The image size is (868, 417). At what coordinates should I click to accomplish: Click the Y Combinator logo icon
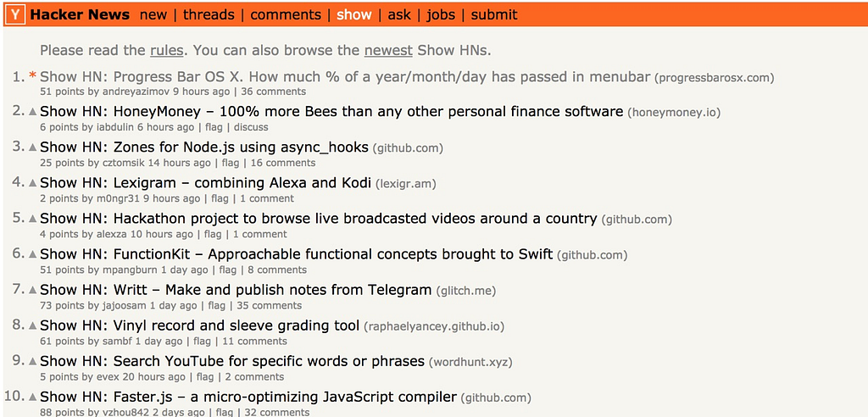[x=17, y=15]
